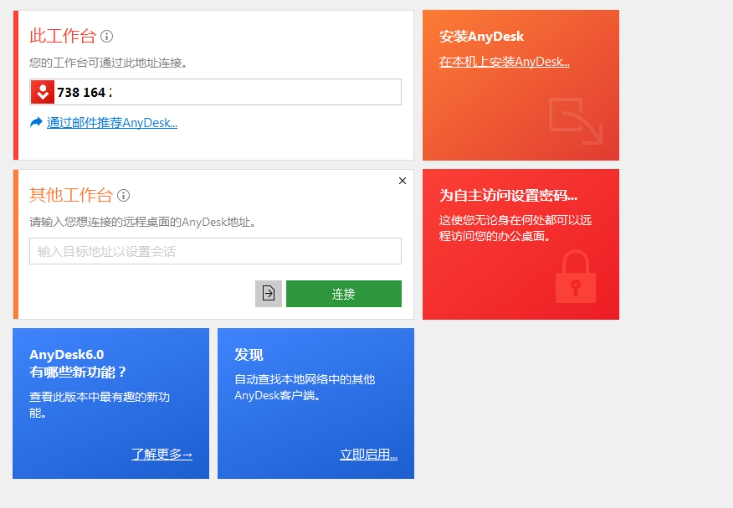
Task: Click the 立即启用... link
Action: click(x=368, y=454)
